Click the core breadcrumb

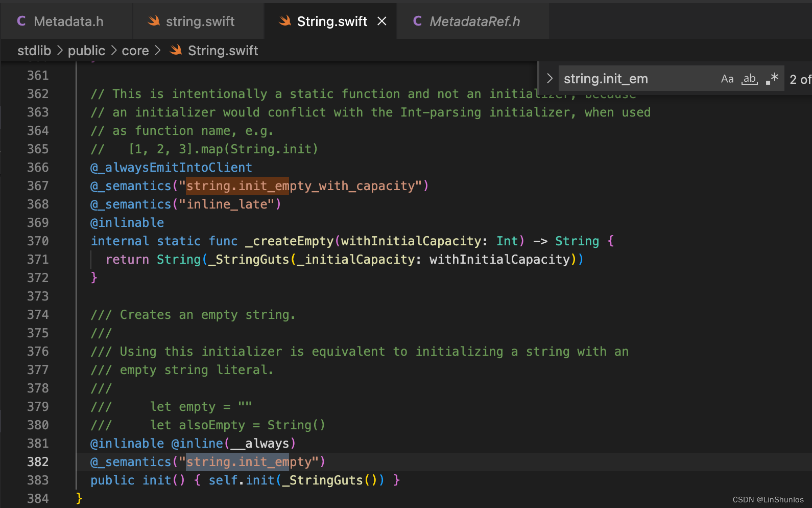pos(135,51)
